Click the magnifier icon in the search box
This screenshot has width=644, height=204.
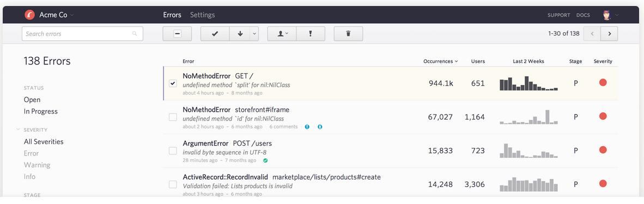pyautogui.click(x=135, y=34)
